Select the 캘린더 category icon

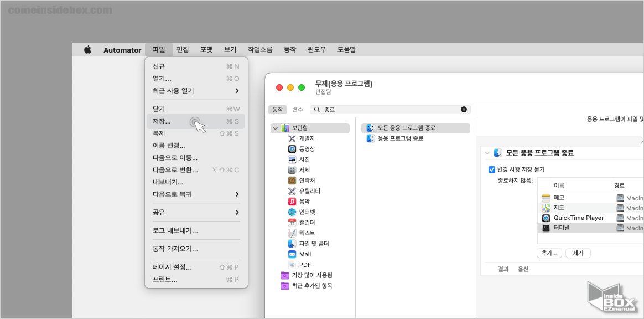tap(292, 223)
